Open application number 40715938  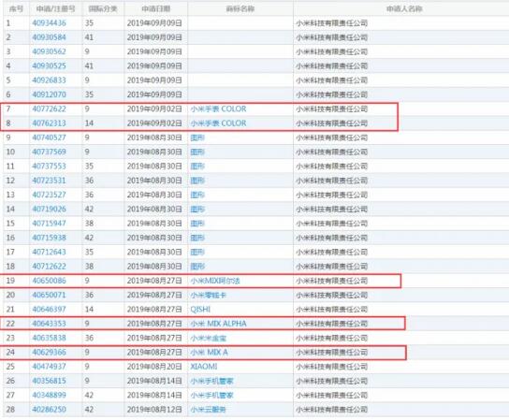click(49, 238)
